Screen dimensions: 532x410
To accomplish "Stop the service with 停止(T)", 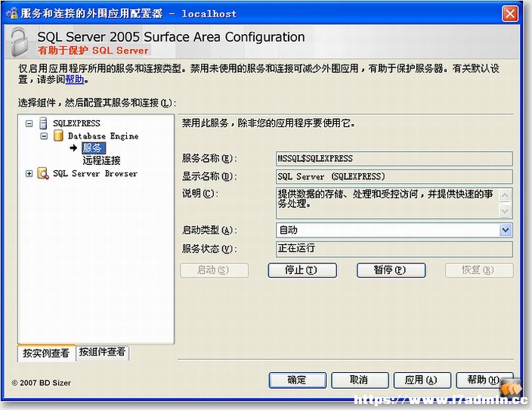I will point(302,270).
